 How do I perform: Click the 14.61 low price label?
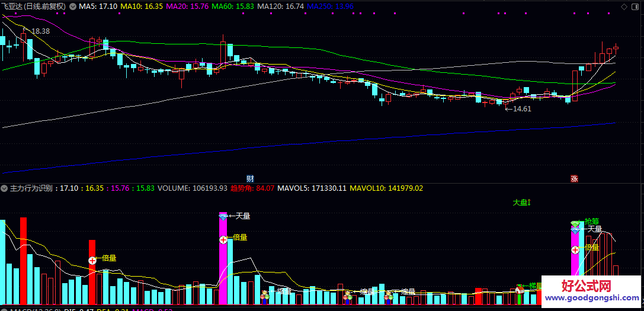522,109
